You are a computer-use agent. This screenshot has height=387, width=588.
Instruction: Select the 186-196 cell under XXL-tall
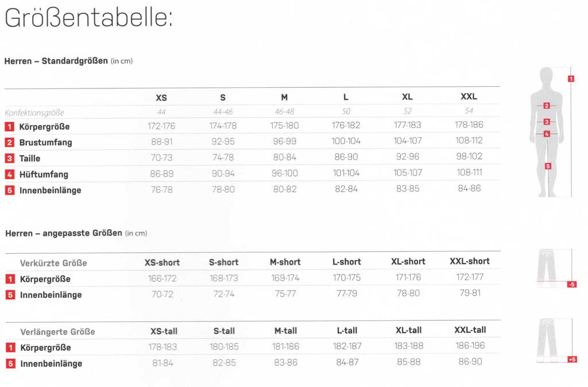(470, 346)
